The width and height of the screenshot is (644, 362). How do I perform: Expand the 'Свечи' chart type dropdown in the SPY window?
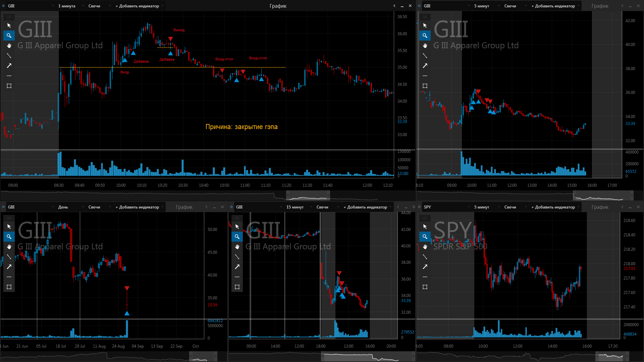[x=516, y=207]
